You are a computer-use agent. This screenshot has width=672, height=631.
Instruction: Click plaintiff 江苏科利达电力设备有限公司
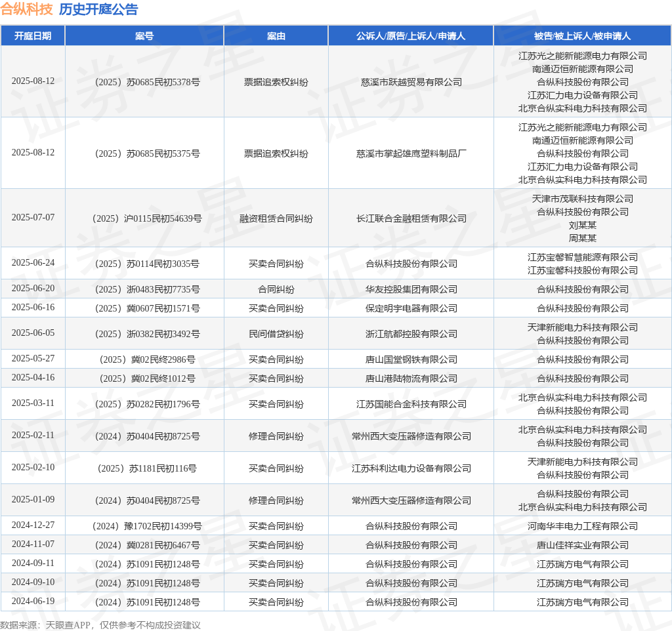pyautogui.click(x=411, y=468)
